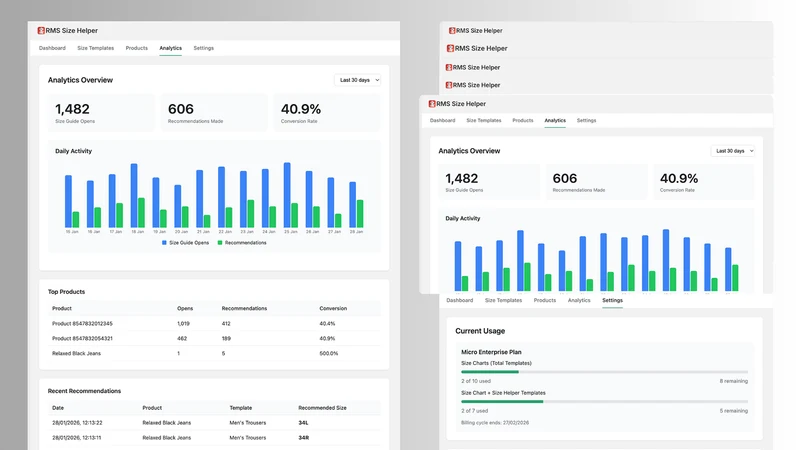Click the 40.9% stat card in the right Analytics window
Screen dimensions: 800x450
[704, 182]
